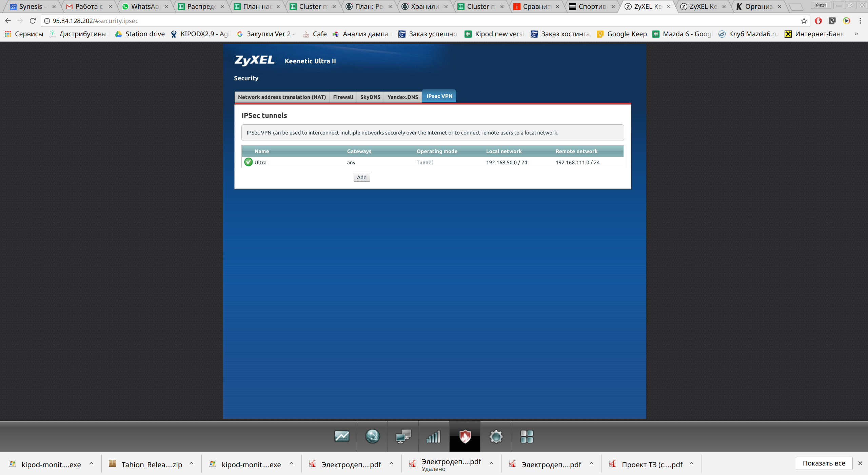Click the green status check next to Ultra

pos(248,162)
